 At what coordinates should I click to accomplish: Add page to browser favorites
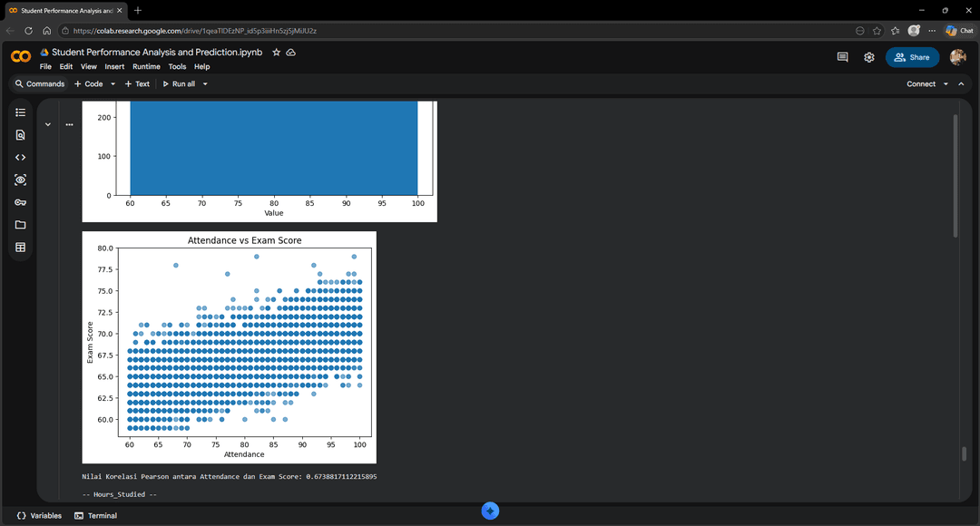click(x=877, y=31)
